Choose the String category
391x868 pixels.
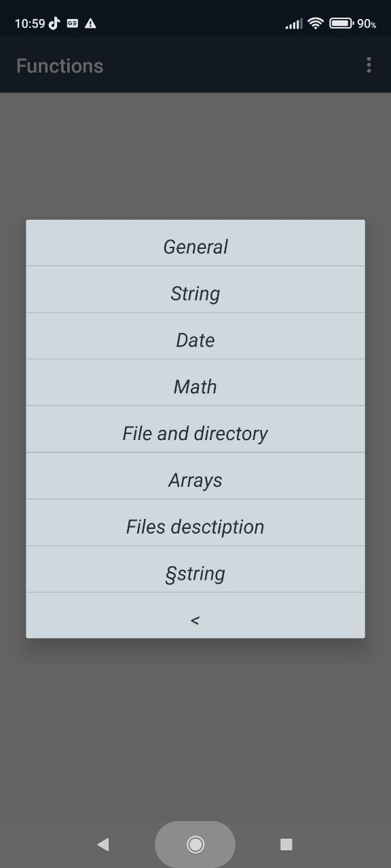195,293
